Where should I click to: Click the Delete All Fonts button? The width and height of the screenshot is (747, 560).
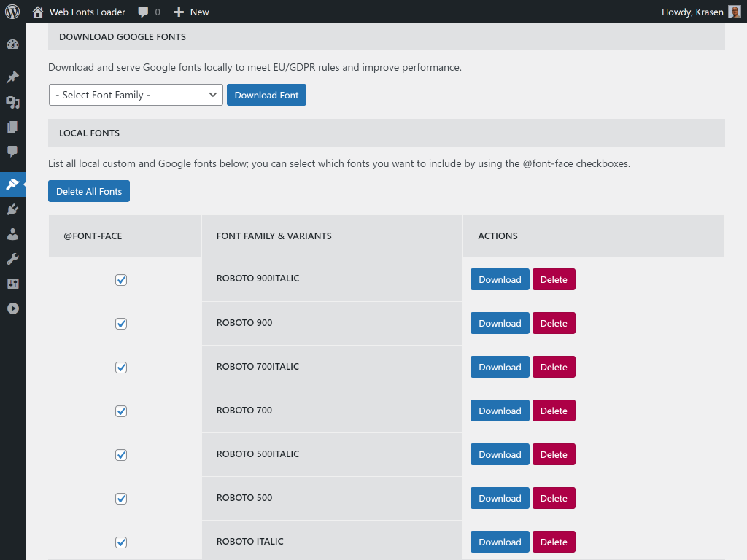click(x=89, y=191)
